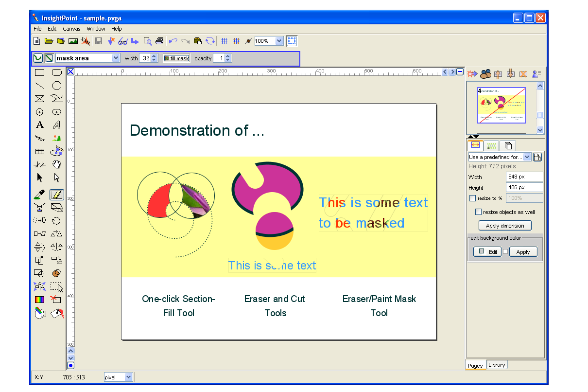Click the SVG export toolbar icon
Image resolution: width=588 pixels, height=392 pixels.
(x=121, y=41)
